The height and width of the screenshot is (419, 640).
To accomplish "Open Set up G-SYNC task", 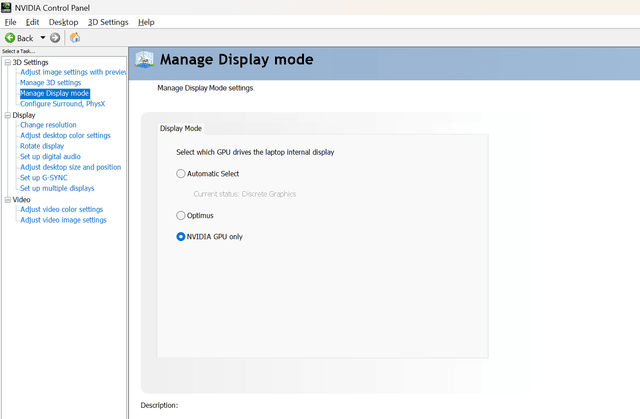I will point(44,178).
